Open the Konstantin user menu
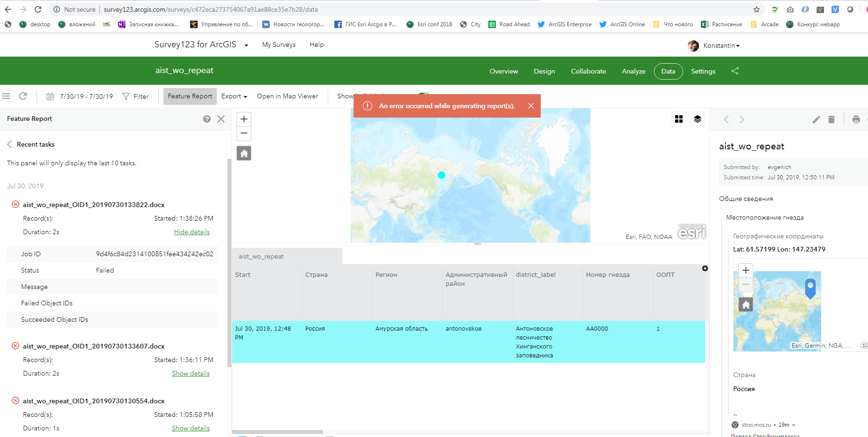This screenshot has height=437, width=868. point(714,45)
